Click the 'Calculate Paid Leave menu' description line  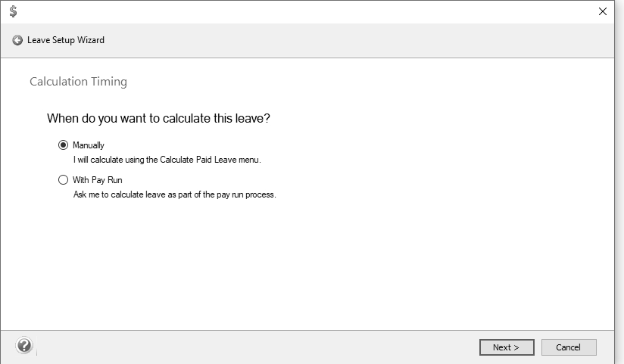(167, 160)
